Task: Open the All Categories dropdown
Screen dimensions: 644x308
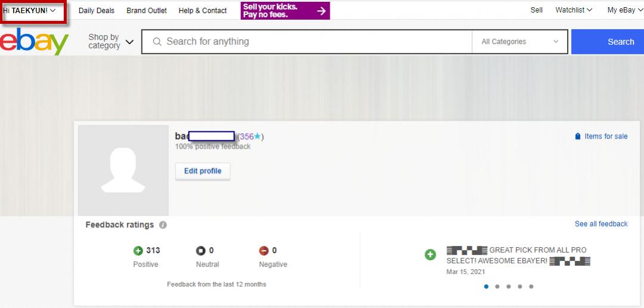Action: point(520,42)
